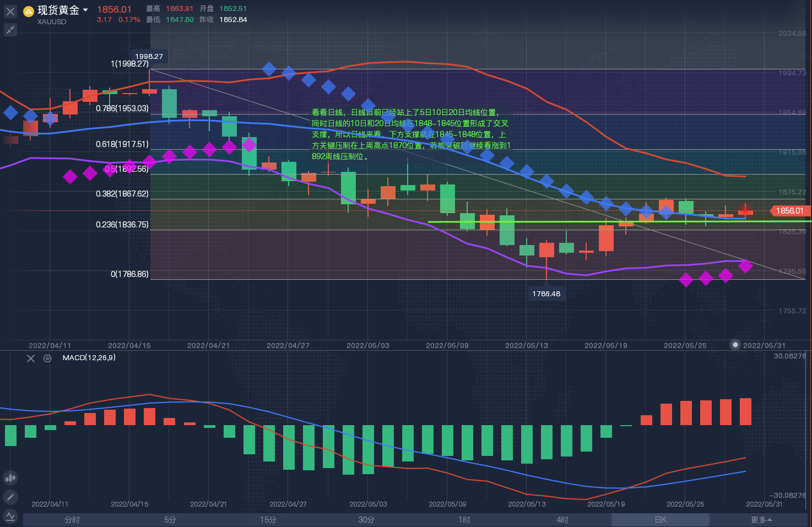Switch to 分时 timeframe
812x527 pixels.
tap(72, 520)
